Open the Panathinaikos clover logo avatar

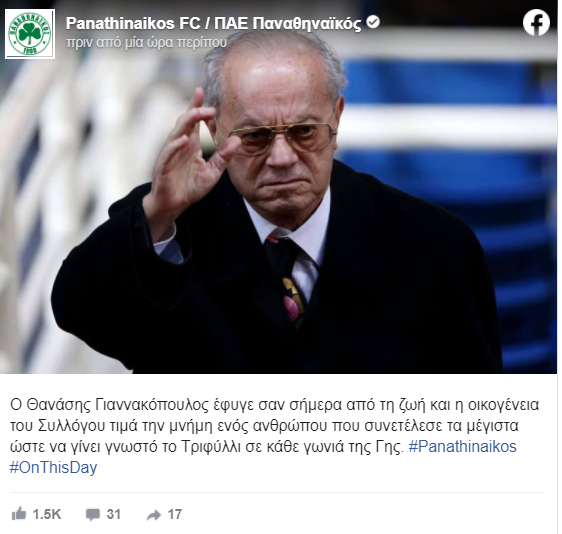tap(30, 34)
